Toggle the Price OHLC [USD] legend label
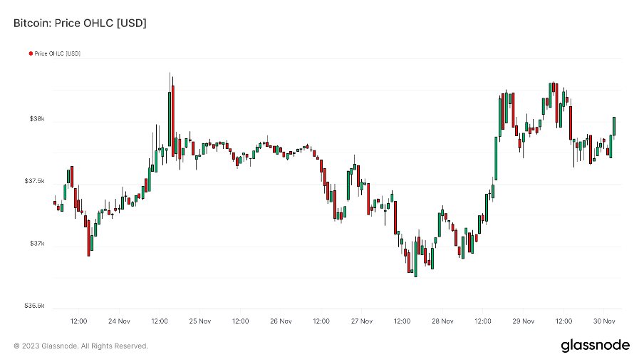 tap(57, 53)
